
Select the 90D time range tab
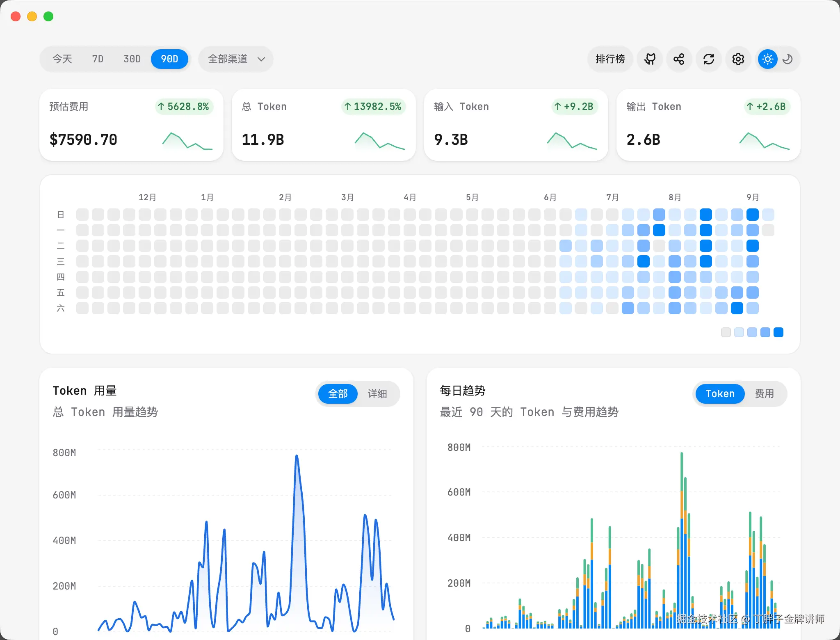pyautogui.click(x=169, y=59)
